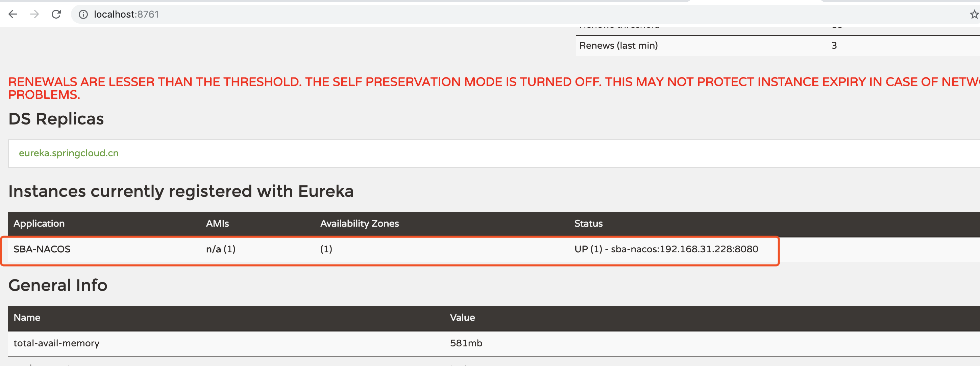Screen dimensions: 980x366
Task: Open the eureka.springcloud.cn replica link
Action: click(x=69, y=153)
